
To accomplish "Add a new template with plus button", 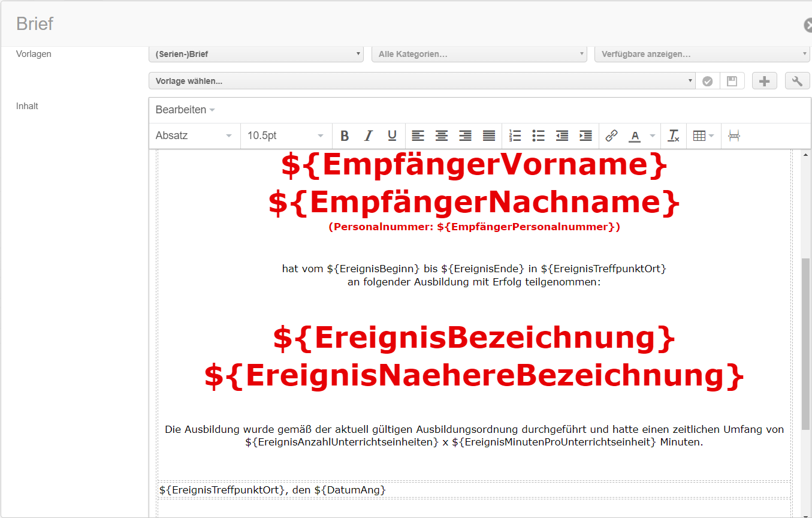I will pos(765,81).
